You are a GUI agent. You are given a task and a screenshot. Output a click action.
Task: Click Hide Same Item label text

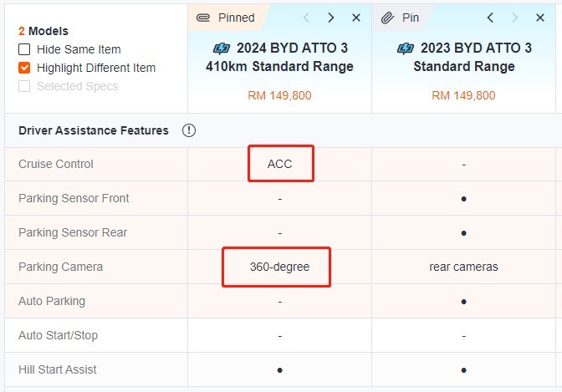point(79,49)
